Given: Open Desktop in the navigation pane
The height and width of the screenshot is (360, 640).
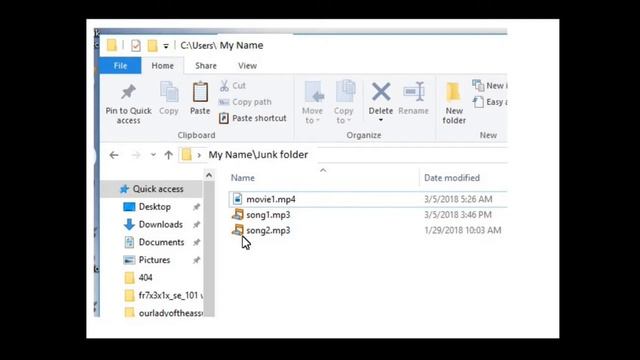Looking at the screenshot, I should tap(155, 207).
